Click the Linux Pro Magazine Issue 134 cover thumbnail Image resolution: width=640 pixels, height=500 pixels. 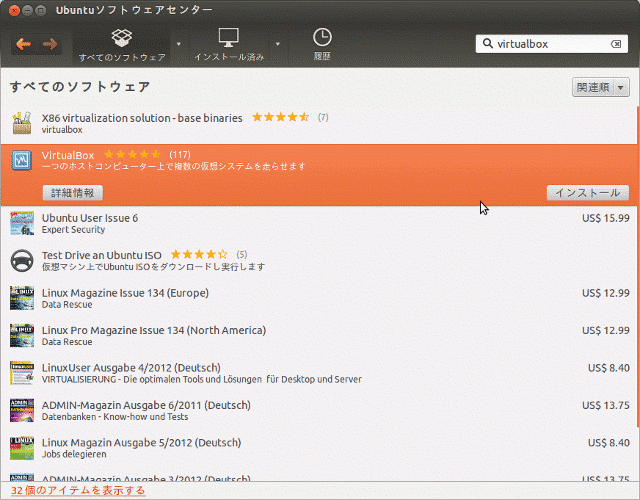[x=22, y=336]
